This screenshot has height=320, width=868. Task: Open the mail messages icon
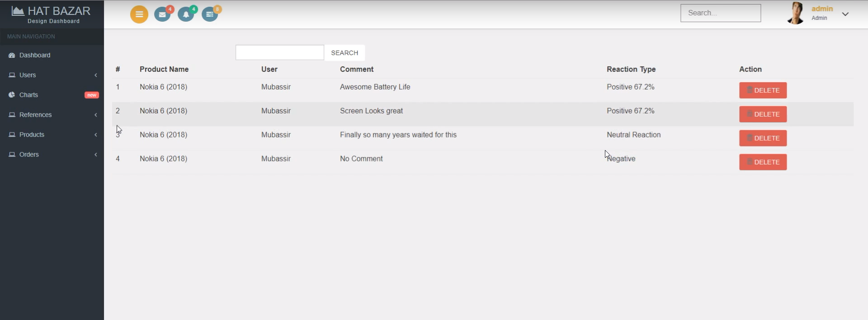tap(162, 14)
